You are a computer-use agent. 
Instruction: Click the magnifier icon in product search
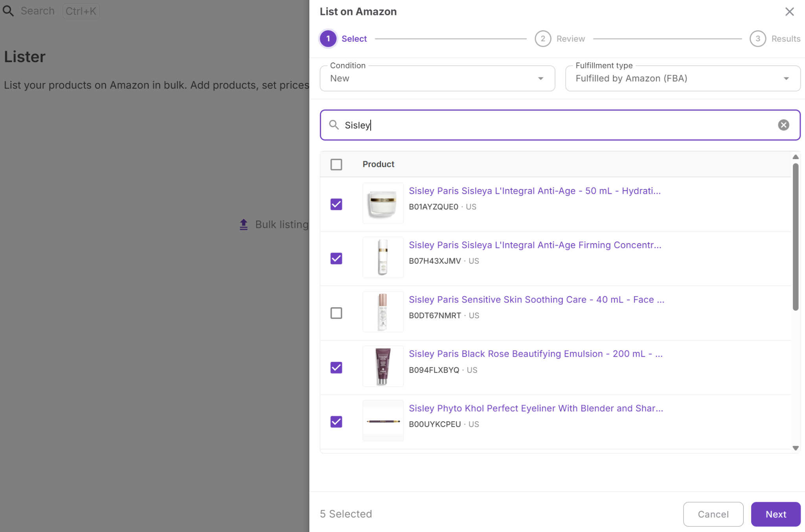pyautogui.click(x=334, y=125)
